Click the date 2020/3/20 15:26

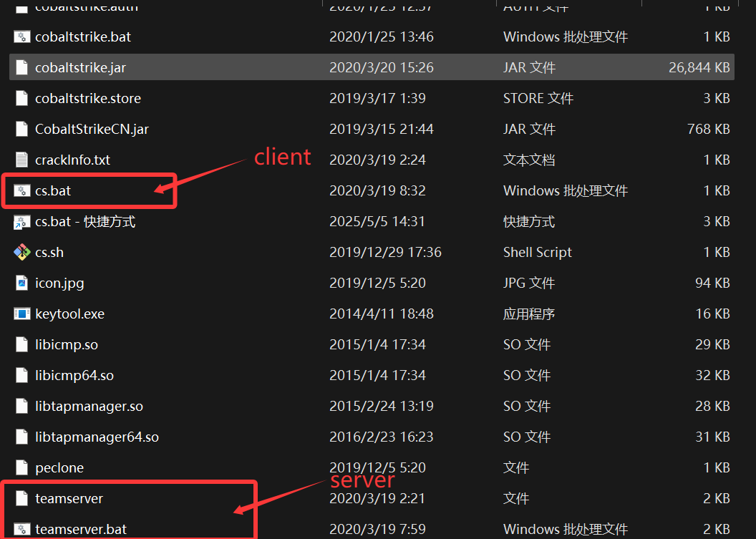pos(382,67)
